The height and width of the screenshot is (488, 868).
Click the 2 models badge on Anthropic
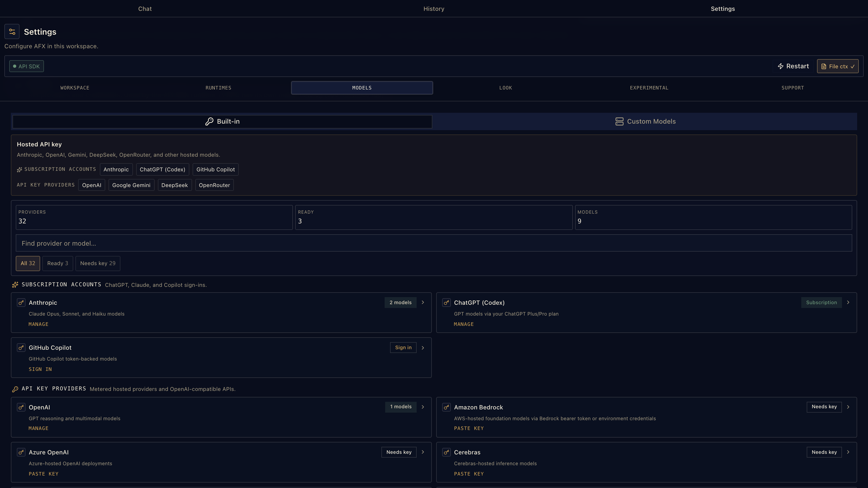(x=401, y=303)
